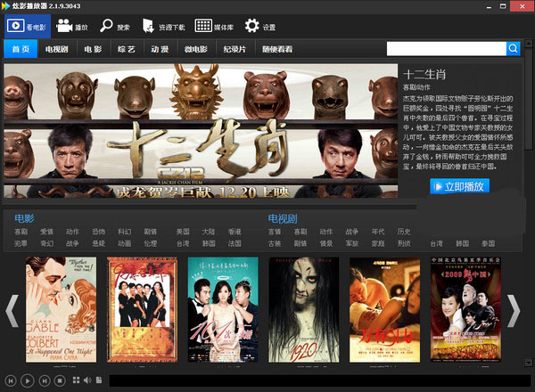Filter movies by 犯罪 genre
The width and height of the screenshot is (535, 392).
(21, 243)
